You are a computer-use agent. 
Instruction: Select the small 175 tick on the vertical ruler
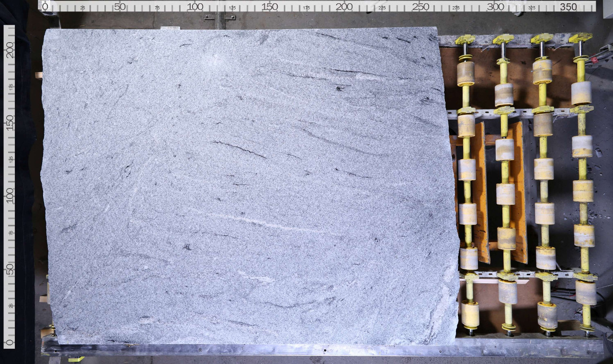click(11, 86)
